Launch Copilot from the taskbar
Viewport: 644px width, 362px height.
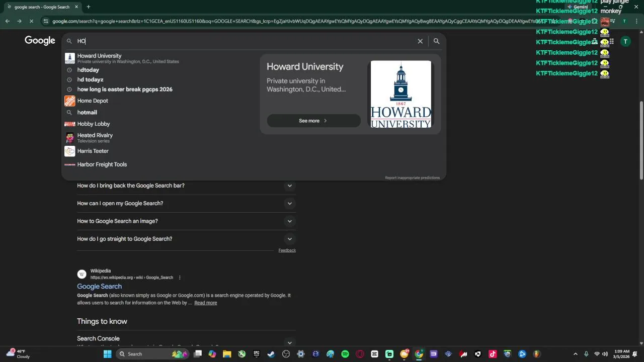(x=212, y=354)
